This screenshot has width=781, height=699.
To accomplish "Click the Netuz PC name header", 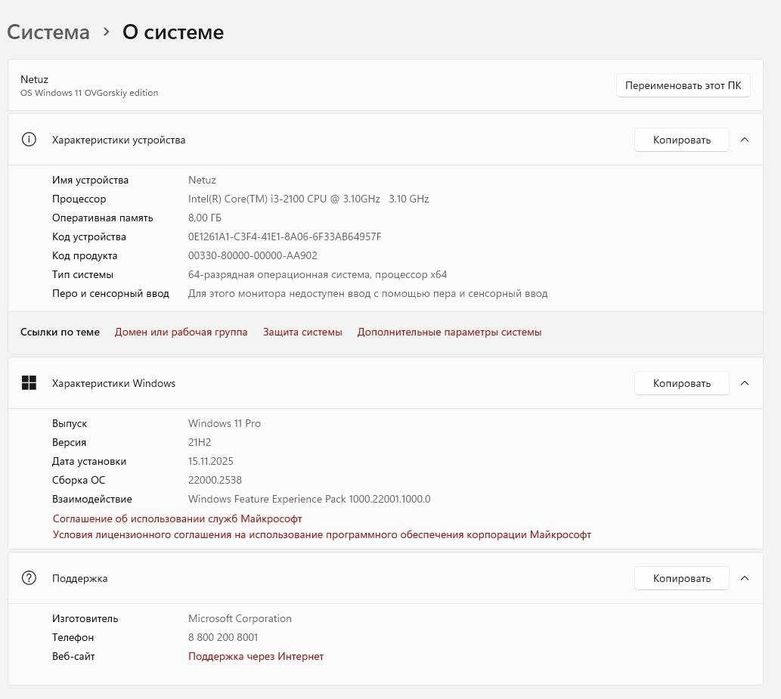I will click(x=34, y=79).
